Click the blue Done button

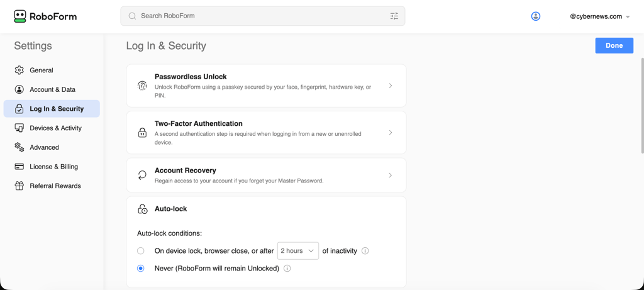(614, 45)
